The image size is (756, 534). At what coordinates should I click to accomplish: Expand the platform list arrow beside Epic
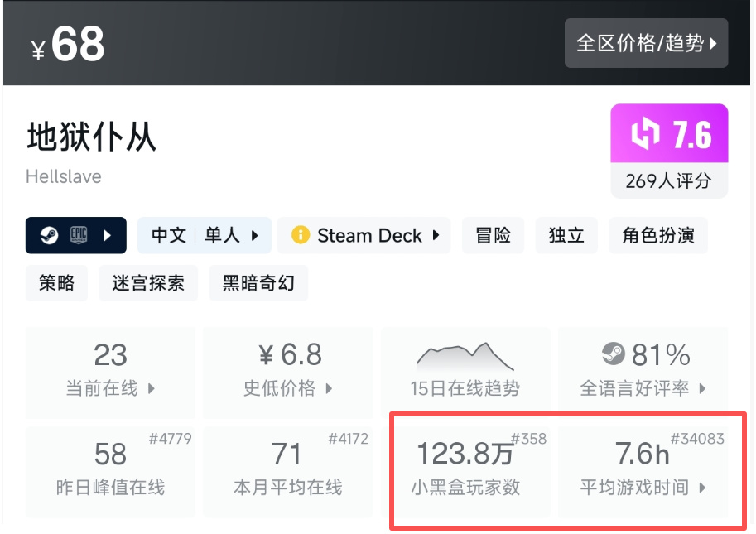pyautogui.click(x=108, y=235)
